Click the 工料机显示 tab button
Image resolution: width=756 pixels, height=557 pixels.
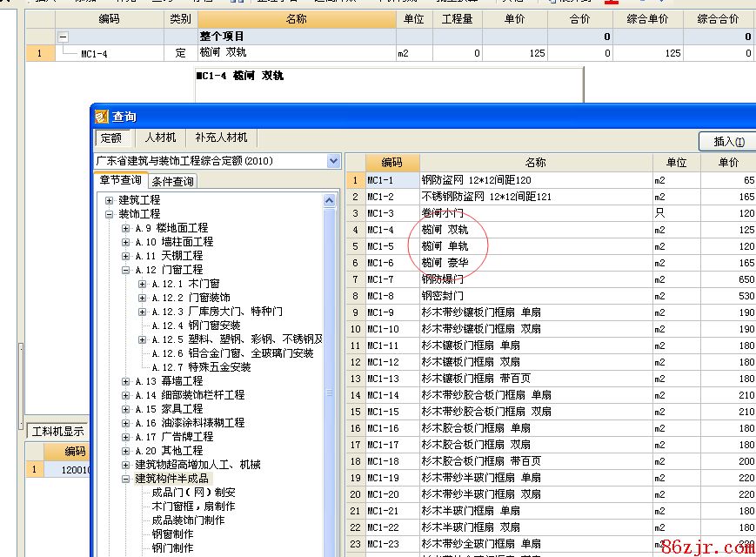tap(57, 430)
